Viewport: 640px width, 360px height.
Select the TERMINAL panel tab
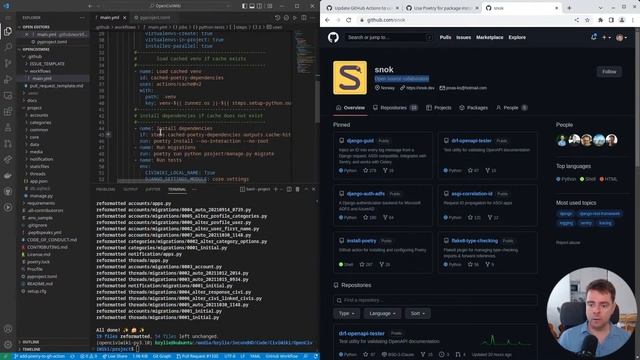pyautogui.click(x=177, y=189)
